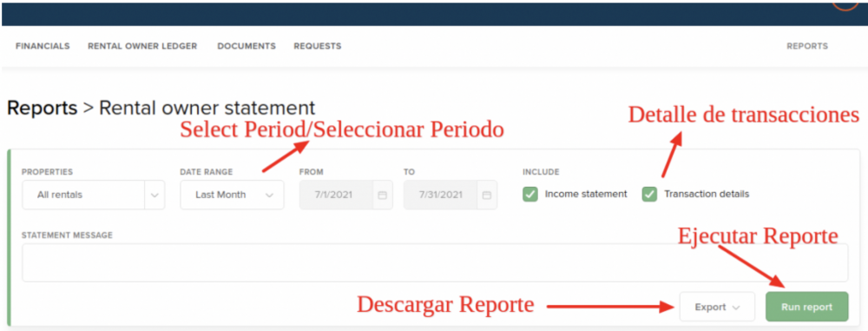
Task: Uncheck the Income statement checkbox
Action: pyautogui.click(x=530, y=194)
